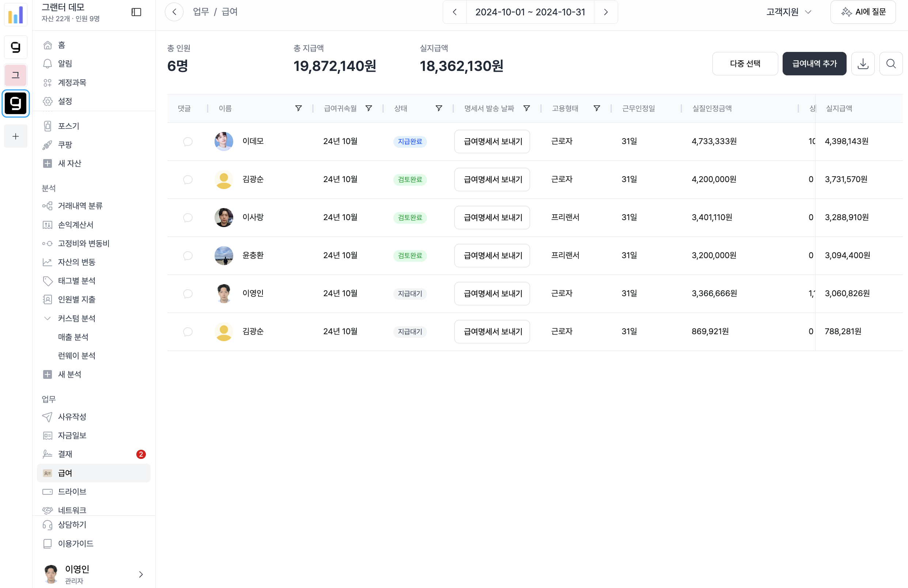Image resolution: width=908 pixels, height=588 pixels.
Task: Filter by status column funnel icon
Action: point(439,108)
